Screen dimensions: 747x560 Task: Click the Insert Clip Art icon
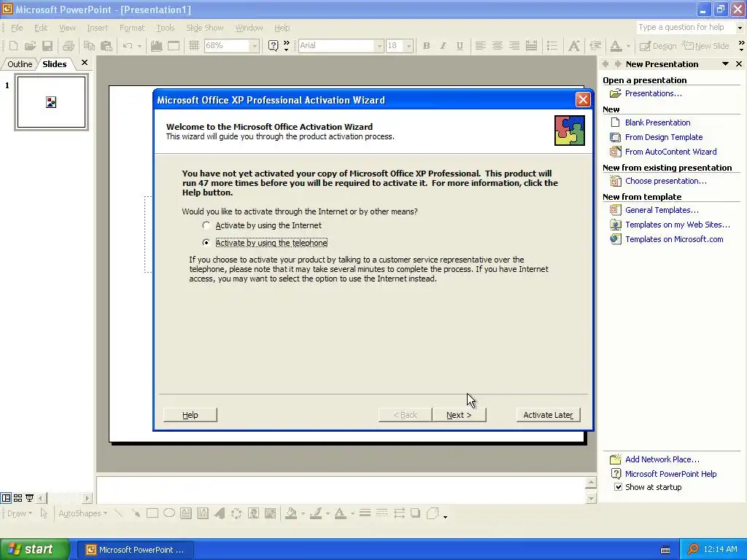click(x=253, y=513)
